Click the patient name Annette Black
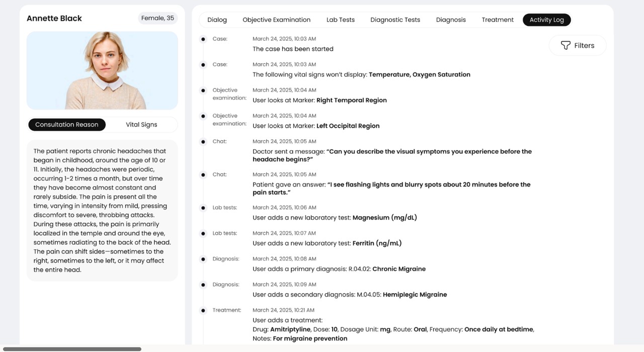This screenshot has width=644, height=352. click(54, 18)
